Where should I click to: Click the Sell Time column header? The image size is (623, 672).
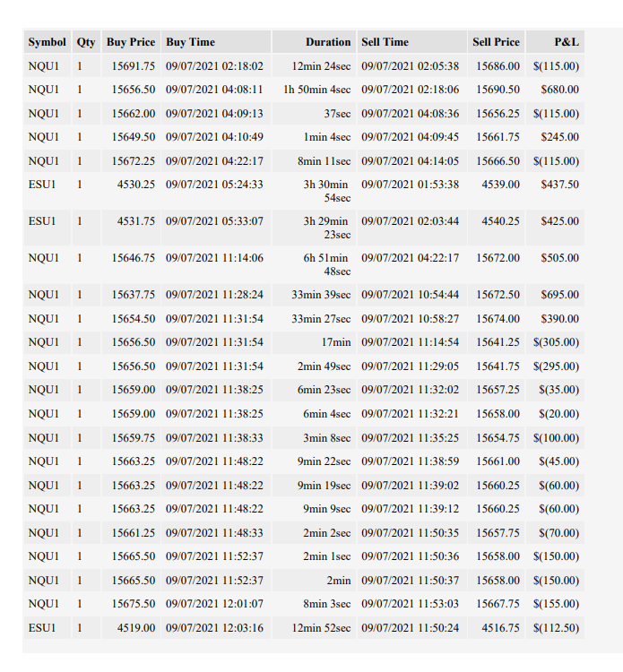(x=411, y=42)
